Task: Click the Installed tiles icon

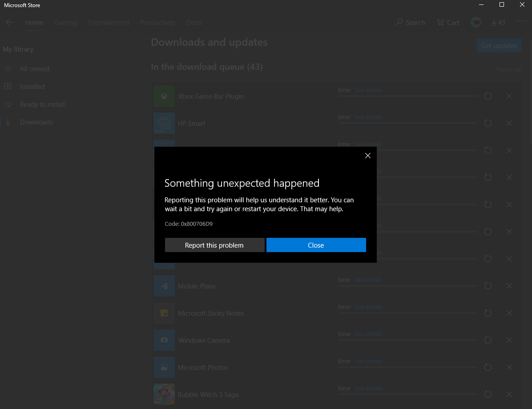Action: click(8, 86)
